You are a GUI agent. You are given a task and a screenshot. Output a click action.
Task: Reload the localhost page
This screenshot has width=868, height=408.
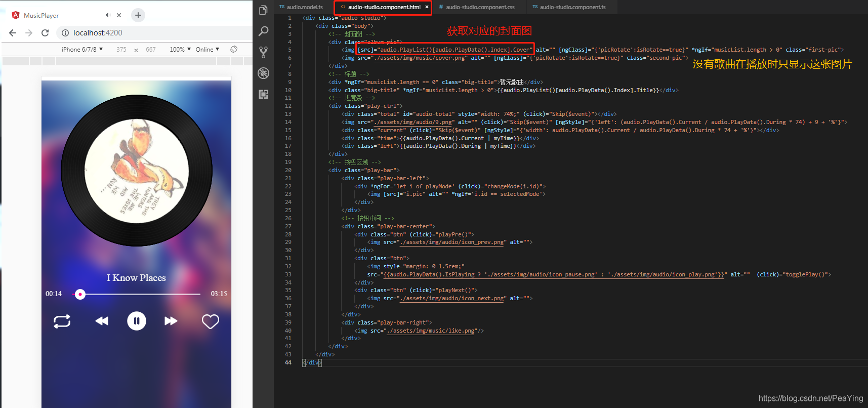45,33
